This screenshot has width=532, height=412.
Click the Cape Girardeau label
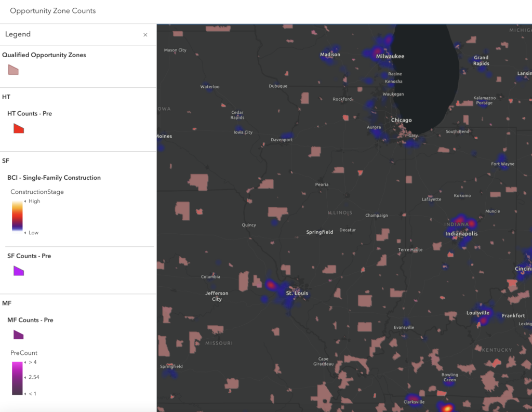tap(323, 362)
